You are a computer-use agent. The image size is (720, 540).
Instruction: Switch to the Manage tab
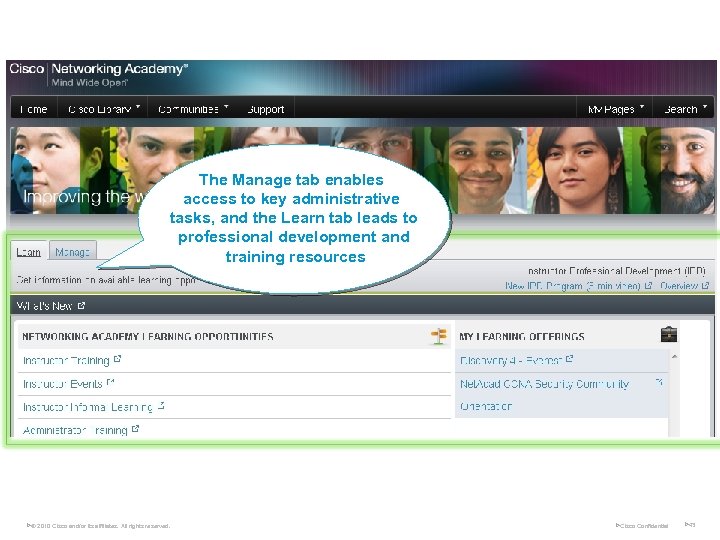pos(73,252)
